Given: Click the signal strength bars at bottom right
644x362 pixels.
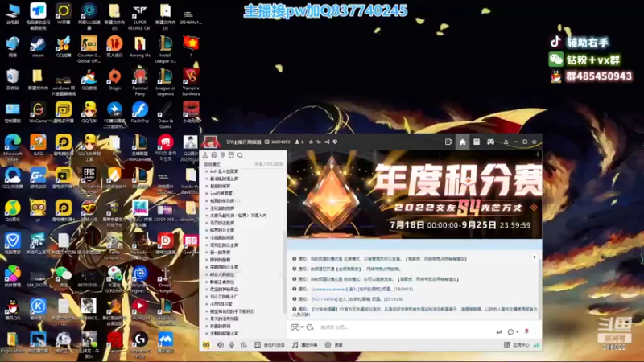Looking at the screenshot, I should click(536, 345).
